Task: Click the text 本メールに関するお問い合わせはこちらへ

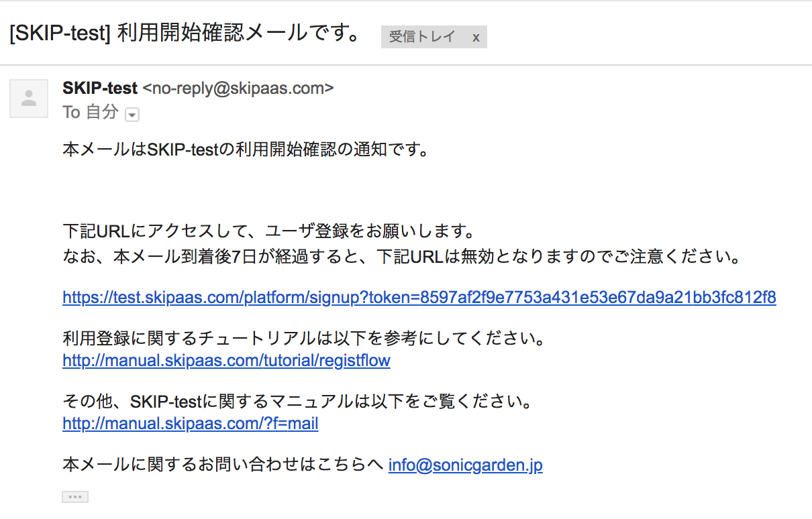Action: click(x=222, y=465)
